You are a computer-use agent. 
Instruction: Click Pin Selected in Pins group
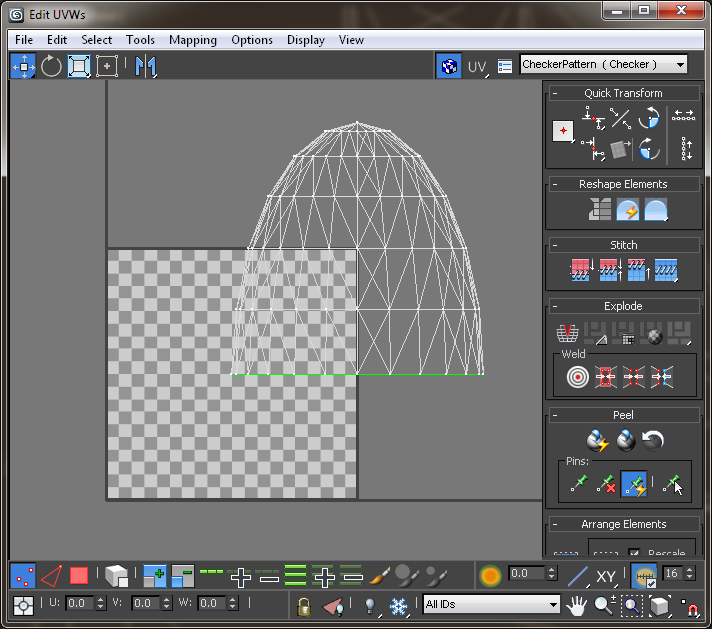[579, 484]
